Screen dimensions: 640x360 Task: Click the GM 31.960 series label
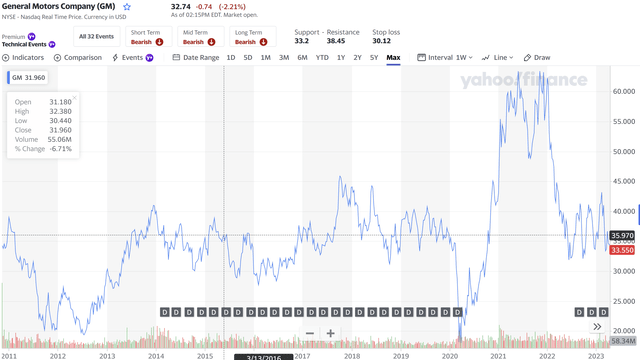coord(28,78)
